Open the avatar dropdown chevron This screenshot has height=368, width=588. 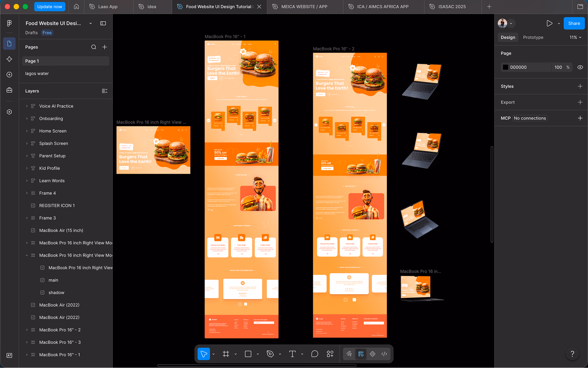point(511,23)
